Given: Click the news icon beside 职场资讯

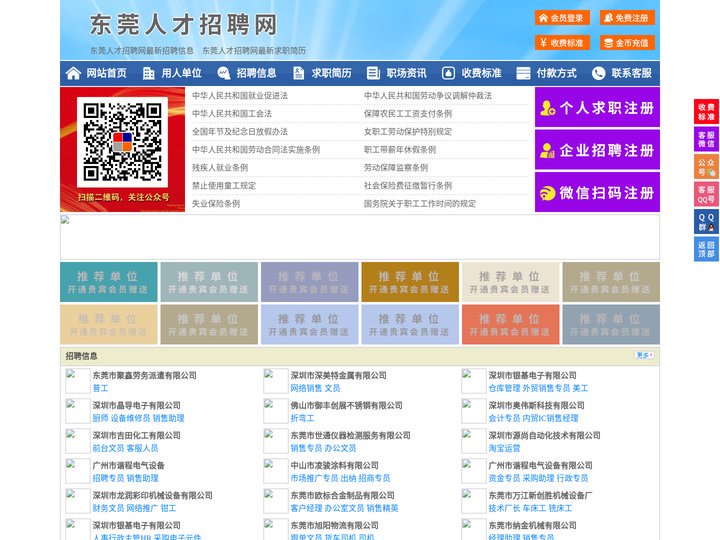Looking at the screenshot, I should [x=373, y=73].
